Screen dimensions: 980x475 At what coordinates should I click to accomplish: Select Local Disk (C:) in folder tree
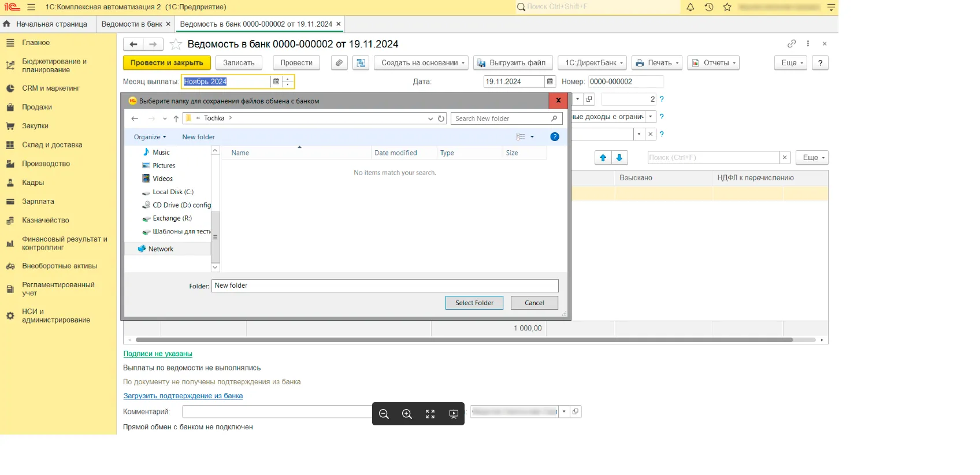[x=173, y=192]
